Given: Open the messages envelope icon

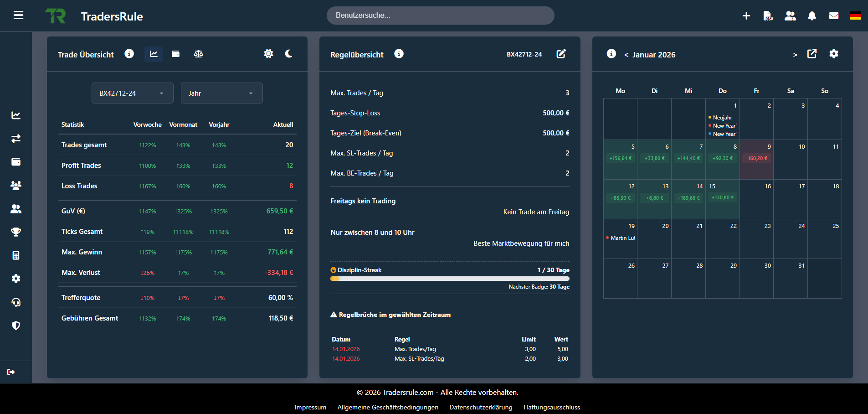Looking at the screenshot, I should point(833,16).
